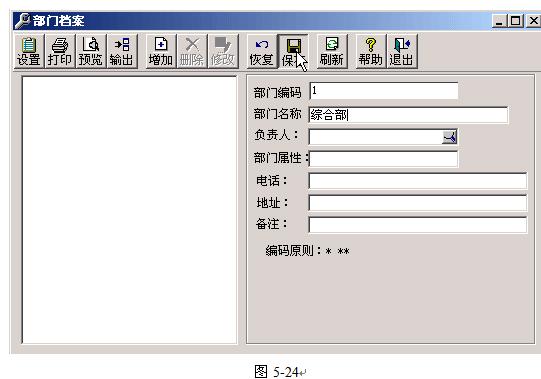Screen dimensions: 541x379
Task: Select the 备注 remarks field
Action: pos(418,225)
